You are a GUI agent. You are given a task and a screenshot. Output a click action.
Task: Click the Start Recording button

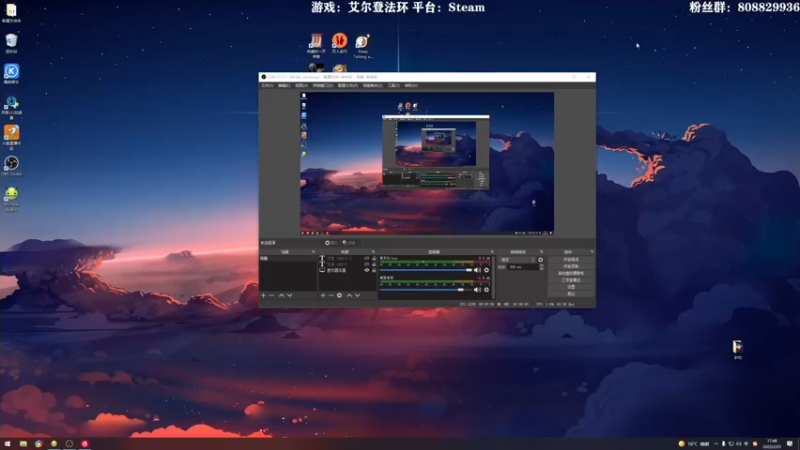[571, 266]
